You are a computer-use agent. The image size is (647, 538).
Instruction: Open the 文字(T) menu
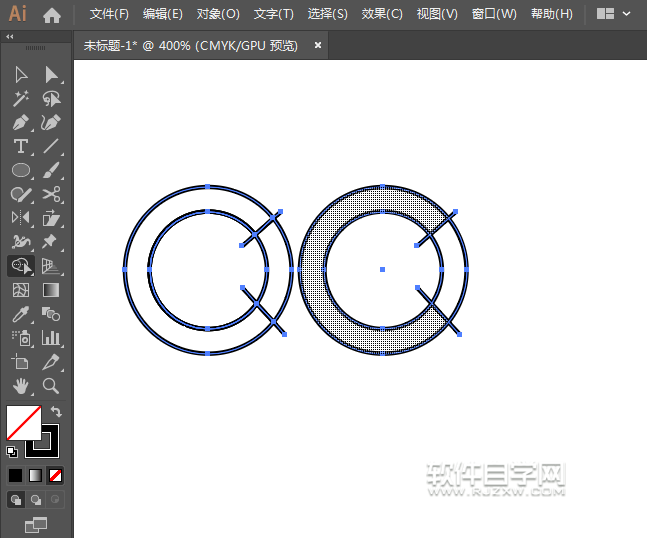pyautogui.click(x=274, y=14)
